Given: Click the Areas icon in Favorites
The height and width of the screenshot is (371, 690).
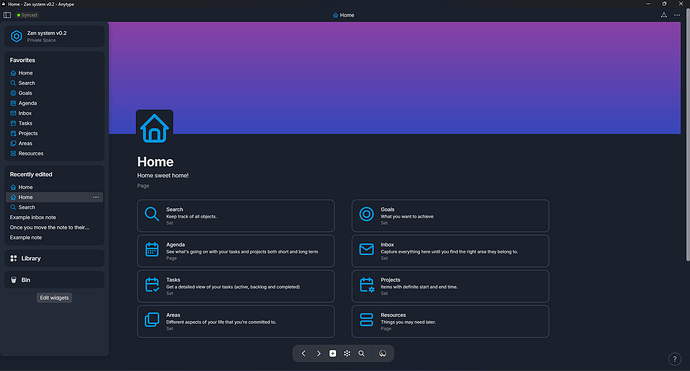Looking at the screenshot, I should (x=13, y=143).
